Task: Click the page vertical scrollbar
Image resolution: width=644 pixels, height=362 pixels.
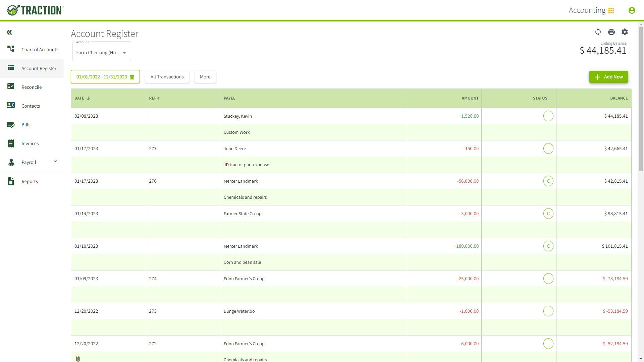Action: pyautogui.click(x=641, y=99)
